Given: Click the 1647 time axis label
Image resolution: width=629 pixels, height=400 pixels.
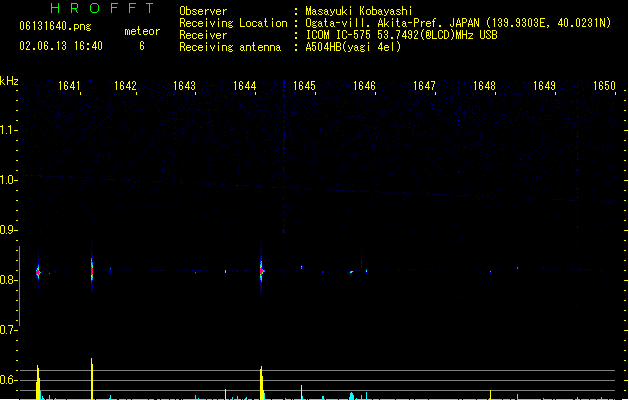Looking at the screenshot, I should pos(424,86).
